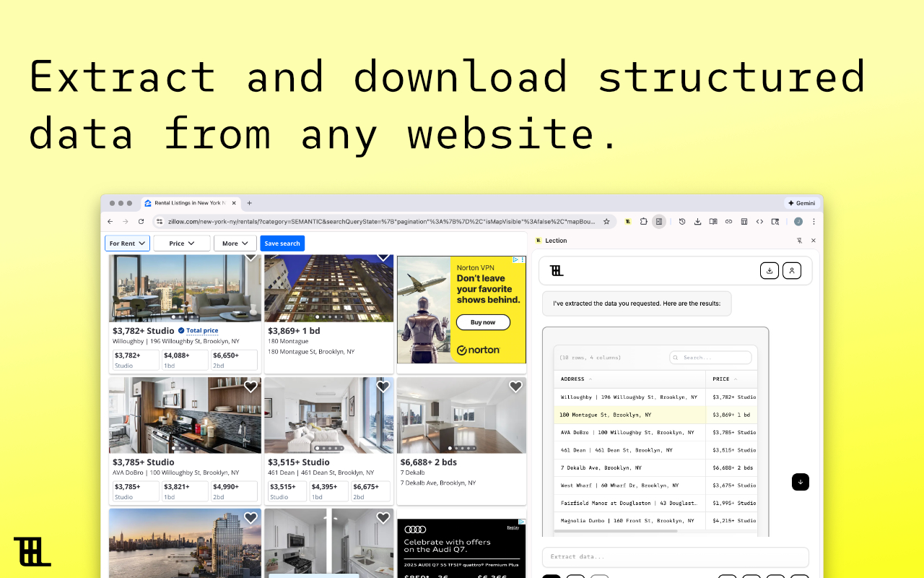The image size is (924, 578).
Task: Open Chrome downloads icon in toolbar
Action: tap(698, 222)
